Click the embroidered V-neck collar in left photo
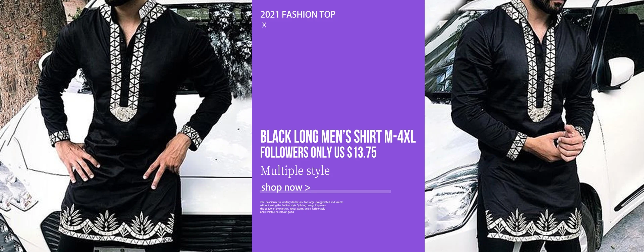644x252 pixels. (x=128, y=60)
